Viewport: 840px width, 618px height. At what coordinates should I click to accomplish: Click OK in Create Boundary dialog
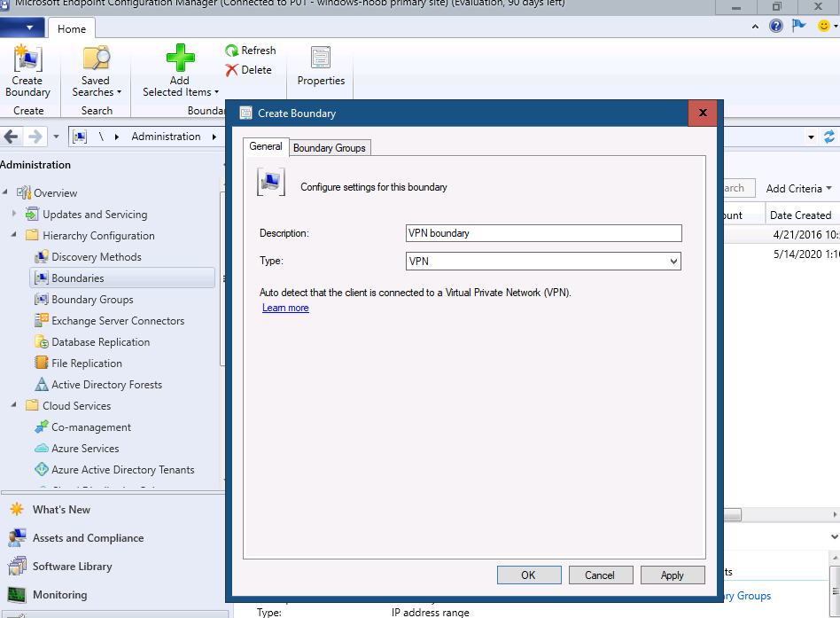pos(529,575)
